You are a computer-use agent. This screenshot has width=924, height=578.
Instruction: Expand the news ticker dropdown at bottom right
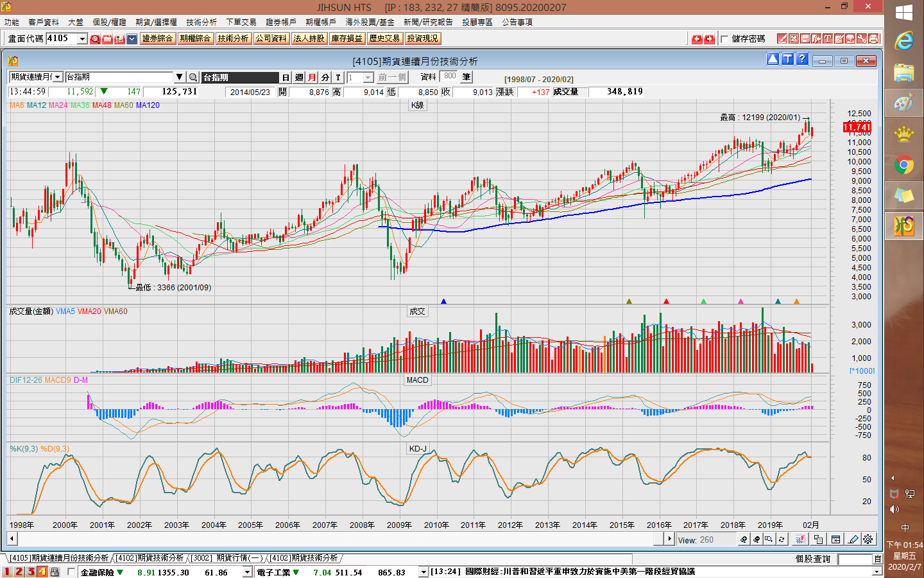(877, 572)
